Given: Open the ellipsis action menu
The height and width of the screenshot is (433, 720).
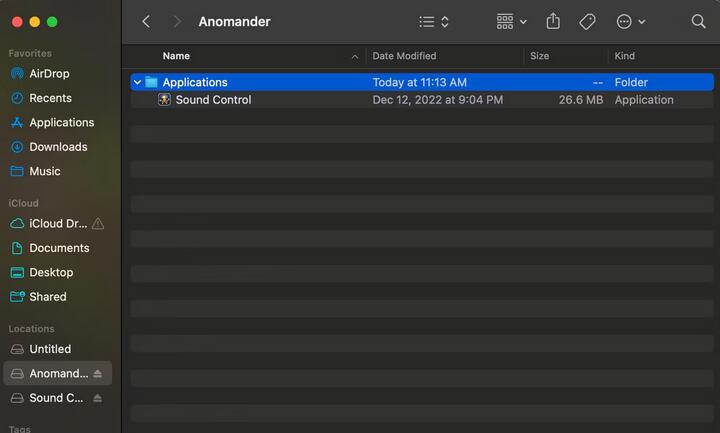Looking at the screenshot, I should click(631, 22).
